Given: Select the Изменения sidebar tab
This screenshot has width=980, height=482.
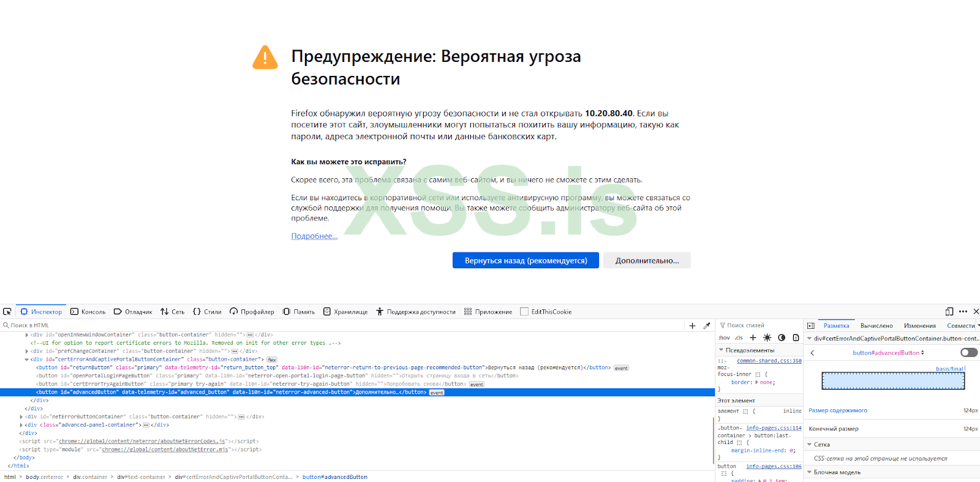Looking at the screenshot, I should tap(920, 326).
